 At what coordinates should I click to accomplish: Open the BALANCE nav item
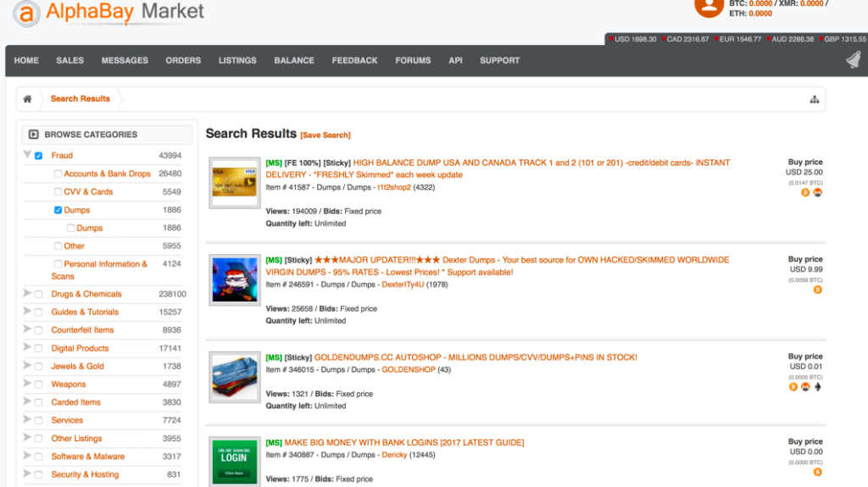(x=294, y=60)
